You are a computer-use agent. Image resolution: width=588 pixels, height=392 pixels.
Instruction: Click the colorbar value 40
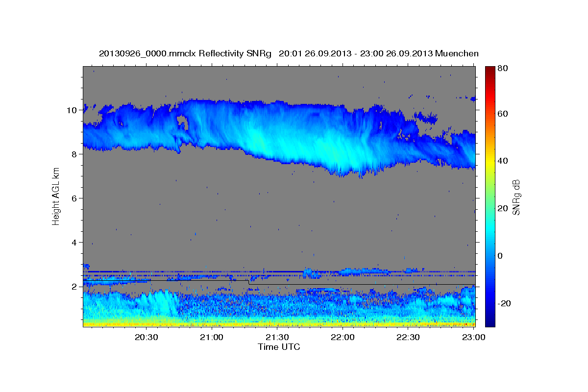[x=503, y=161]
